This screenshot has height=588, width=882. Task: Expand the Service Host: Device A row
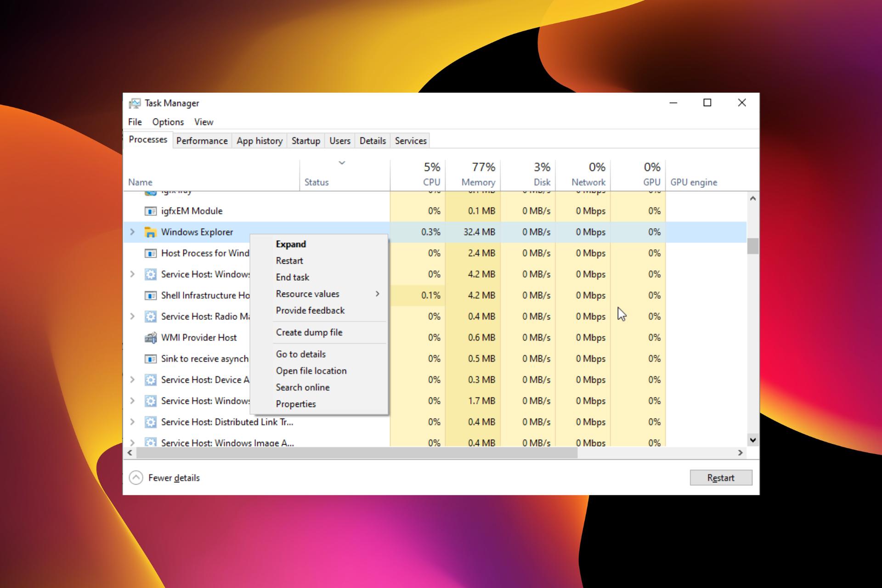click(x=132, y=380)
